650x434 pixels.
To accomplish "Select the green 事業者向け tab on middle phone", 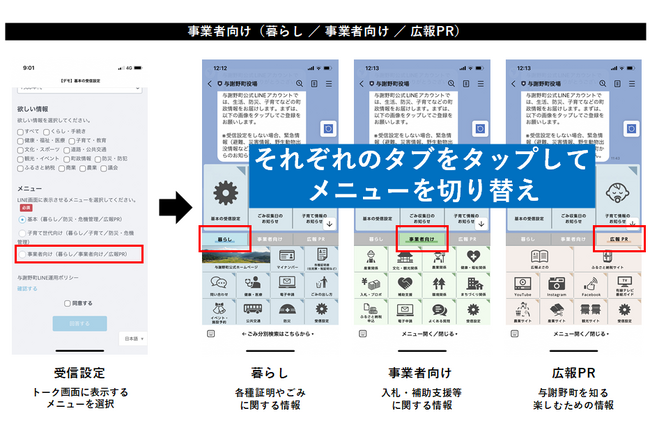I will click(x=422, y=239).
